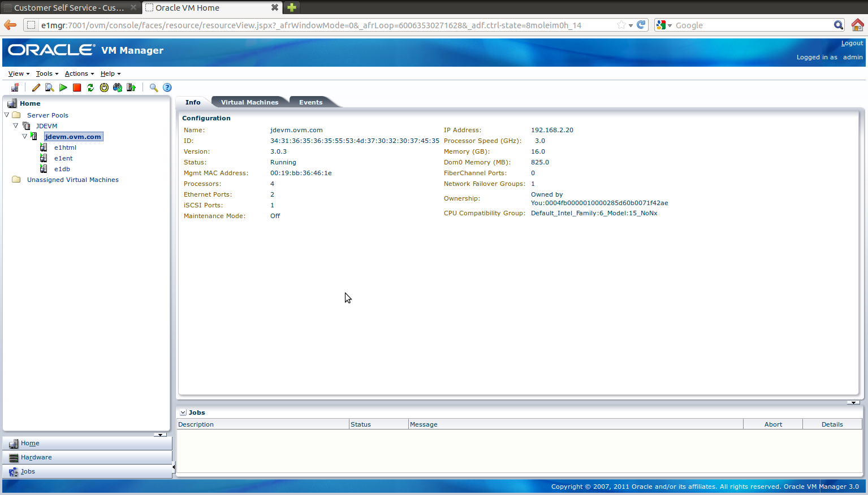Collapse the Jobs panel with its arrow
Image resolution: width=868 pixels, height=495 pixels.
(183, 412)
